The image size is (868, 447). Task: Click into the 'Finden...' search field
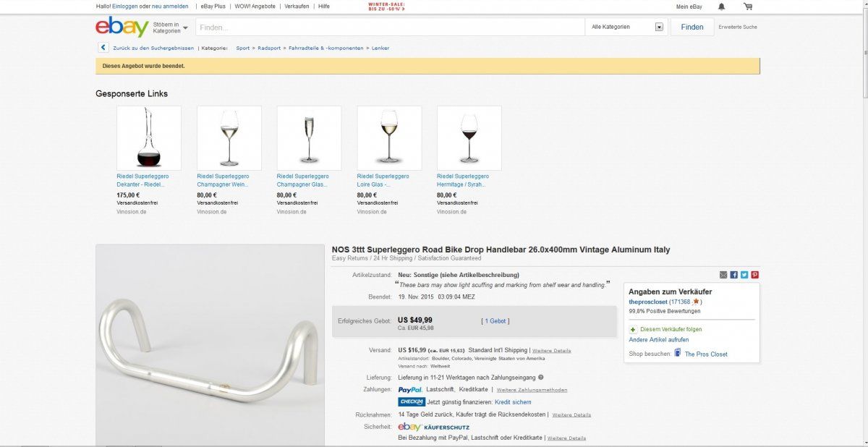pyautogui.click(x=389, y=27)
